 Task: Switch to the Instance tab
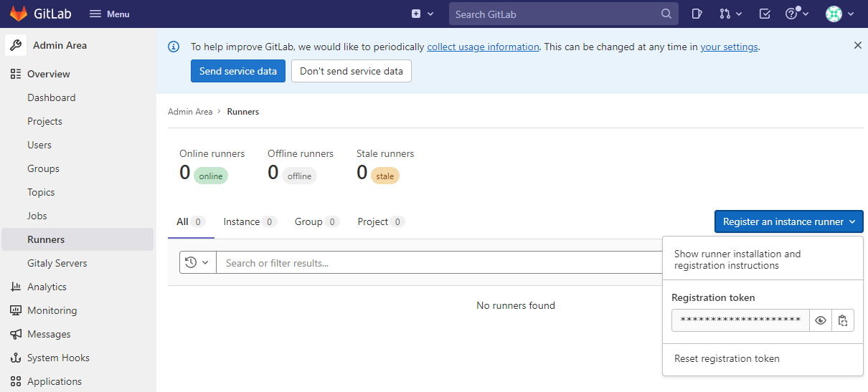click(250, 221)
